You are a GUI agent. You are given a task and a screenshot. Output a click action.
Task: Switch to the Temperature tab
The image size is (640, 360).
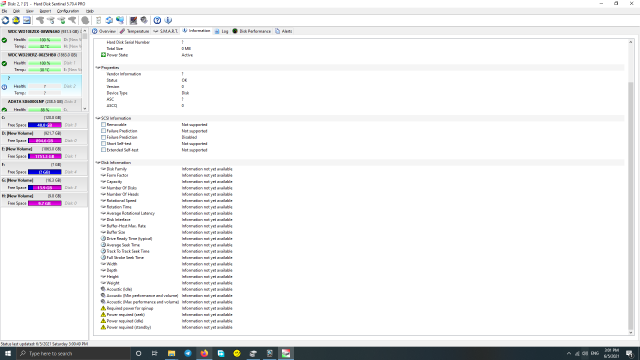tap(135, 31)
